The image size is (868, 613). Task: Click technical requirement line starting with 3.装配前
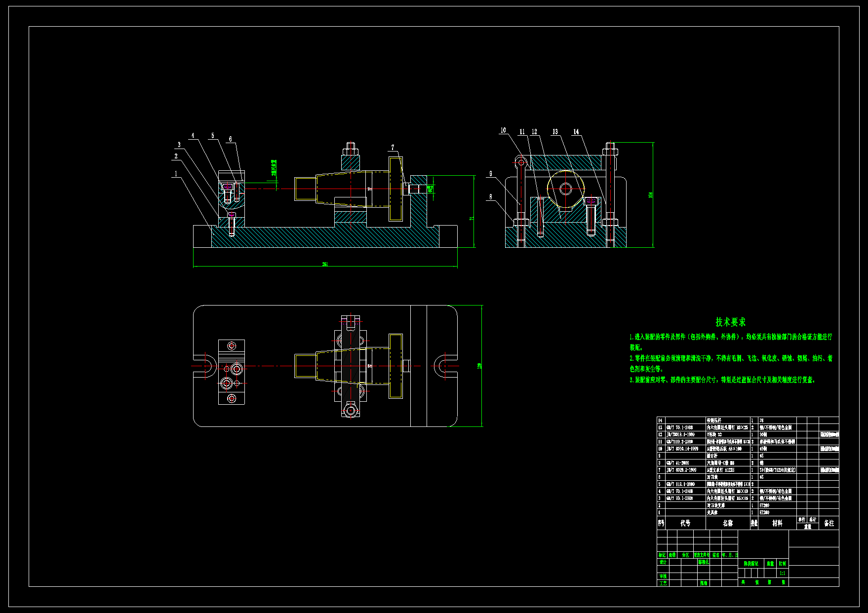click(723, 380)
